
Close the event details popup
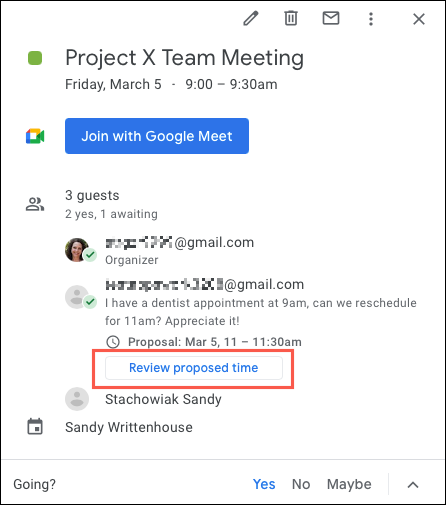[x=419, y=19]
